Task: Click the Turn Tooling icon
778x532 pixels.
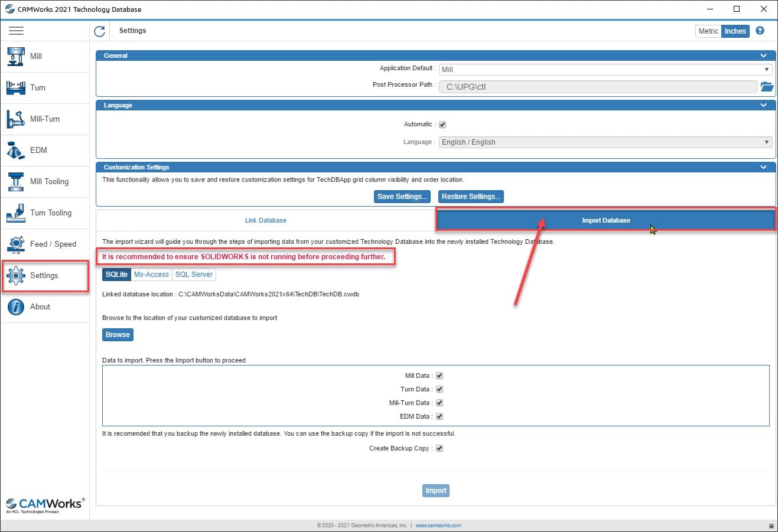Action: (16, 213)
